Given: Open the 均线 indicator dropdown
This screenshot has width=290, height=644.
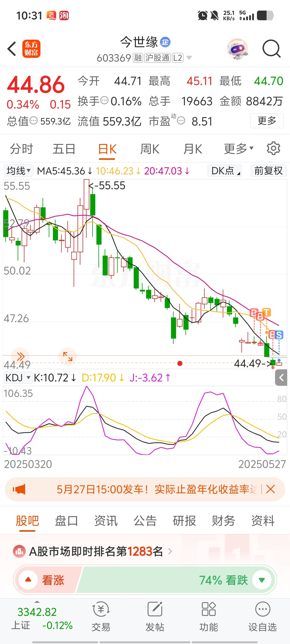Looking at the screenshot, I should pos(18,171).
